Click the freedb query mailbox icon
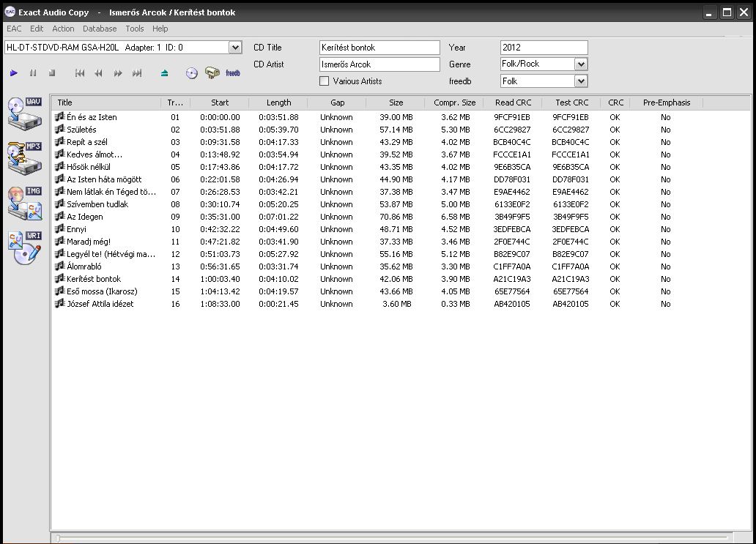 pyautogui.click(x=212, y=72)
